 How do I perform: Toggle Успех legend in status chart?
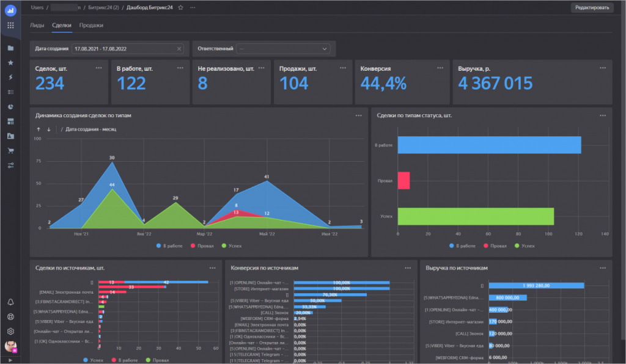pos(525,246)
